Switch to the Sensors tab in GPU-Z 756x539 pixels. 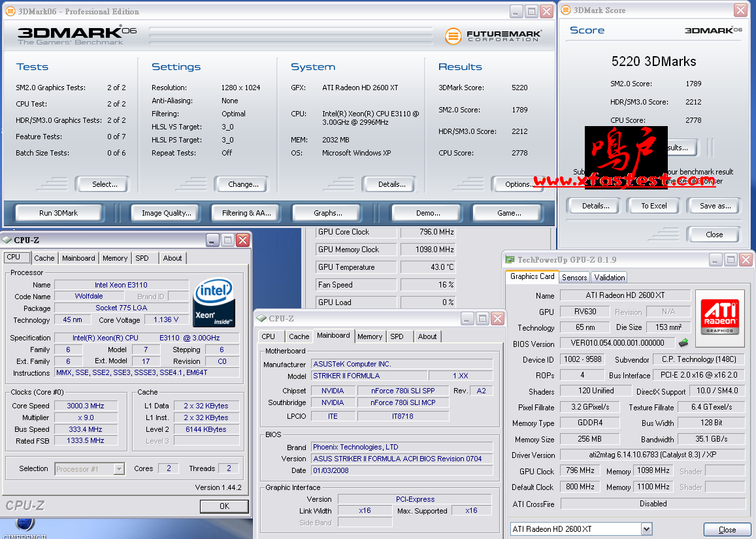[574, 277]
